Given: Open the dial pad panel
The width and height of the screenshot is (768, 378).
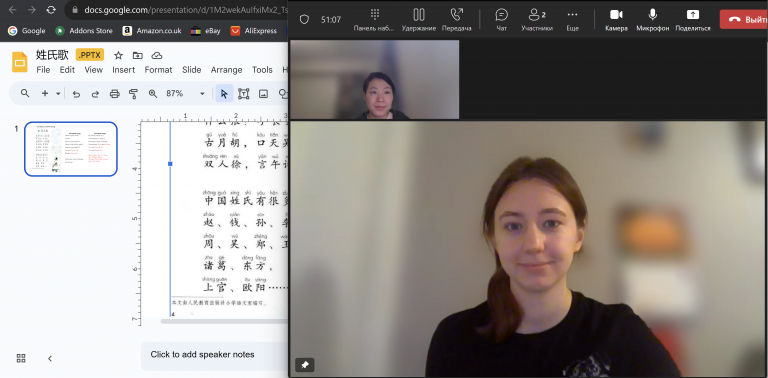Looking at the screenshot, I should pos(374,20).
